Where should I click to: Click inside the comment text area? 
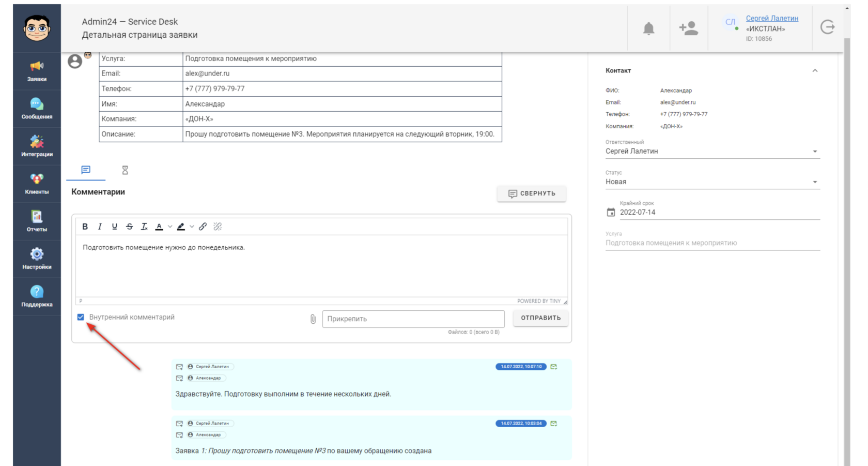click(321, 266)
